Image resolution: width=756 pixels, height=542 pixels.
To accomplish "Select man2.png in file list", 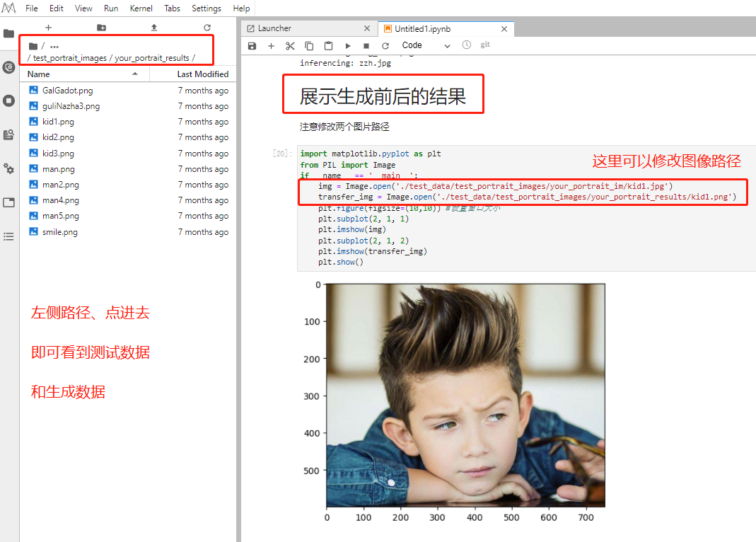I will 128,185.
